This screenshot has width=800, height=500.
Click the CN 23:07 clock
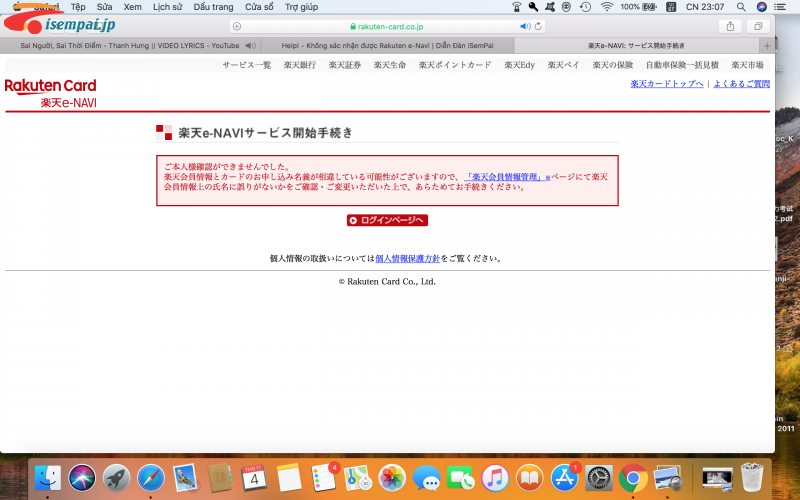pyautogui.click(x=705, y=7)
